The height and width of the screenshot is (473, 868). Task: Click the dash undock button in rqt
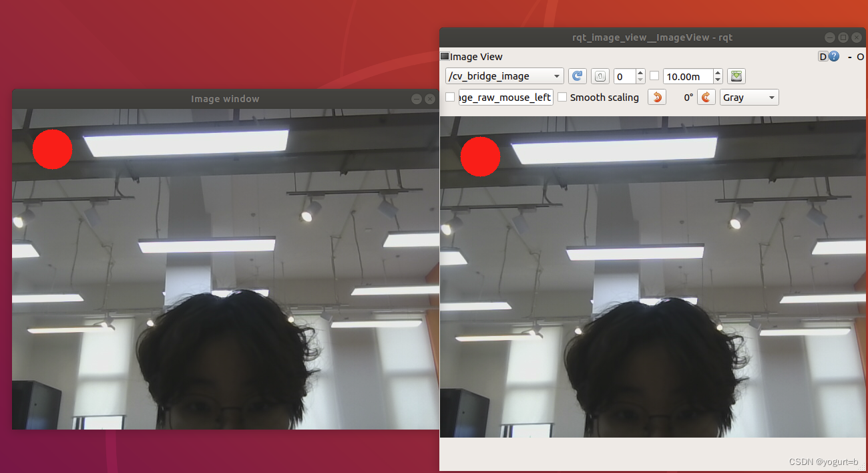coord(849,57)
